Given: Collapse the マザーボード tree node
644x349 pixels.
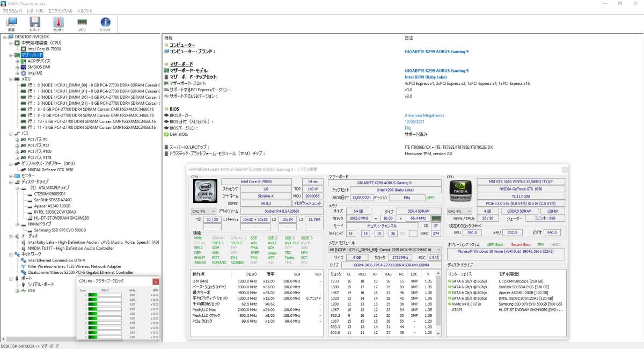Looking at the screenshot, I should (11, 55).
